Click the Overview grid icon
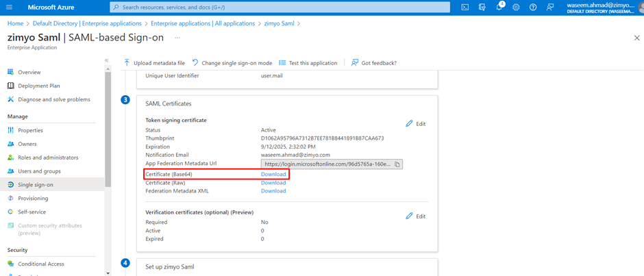Image resolution: width=644 pixels, height=276 pixels. click(11, 73)
